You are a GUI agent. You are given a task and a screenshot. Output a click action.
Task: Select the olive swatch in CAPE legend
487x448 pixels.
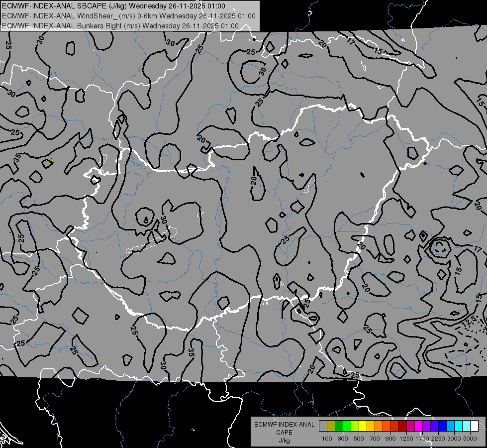[331, 426]
